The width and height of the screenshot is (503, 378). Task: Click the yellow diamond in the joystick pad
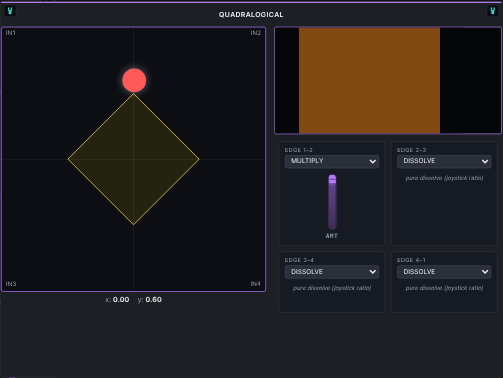[134, 159]
